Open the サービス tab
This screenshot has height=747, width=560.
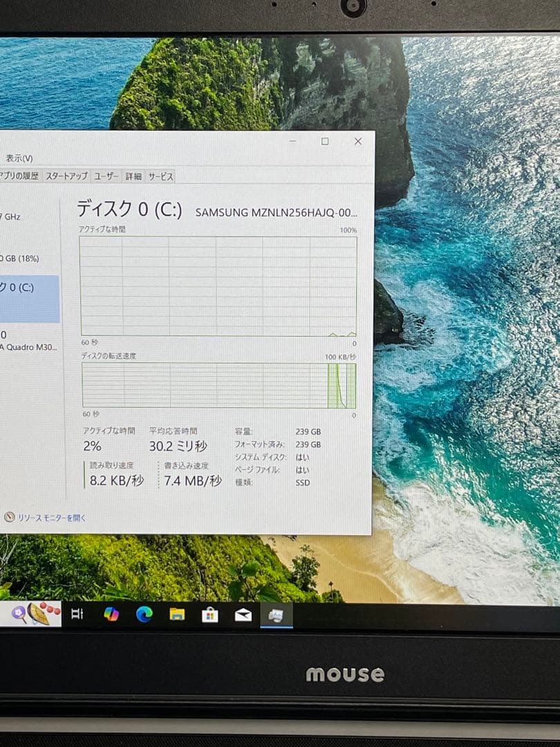160,176
